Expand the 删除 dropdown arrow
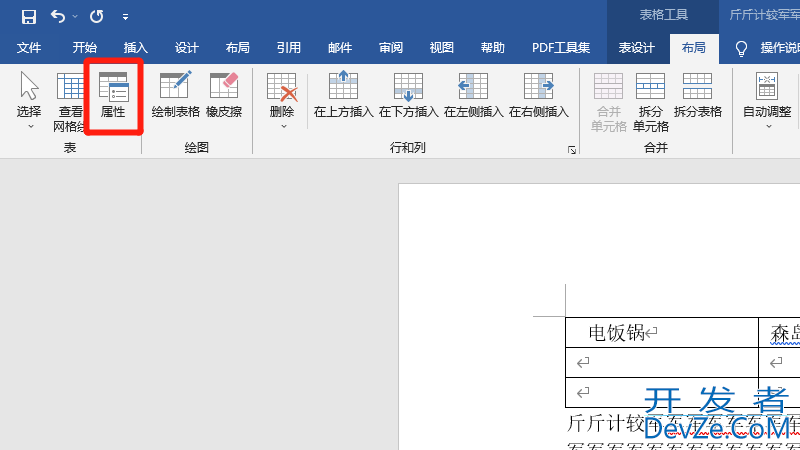800x450 pixels. pos(284,126)
